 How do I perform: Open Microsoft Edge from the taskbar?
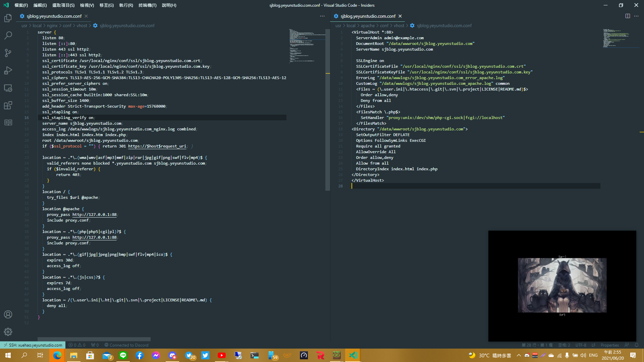(x=57, y=355)
